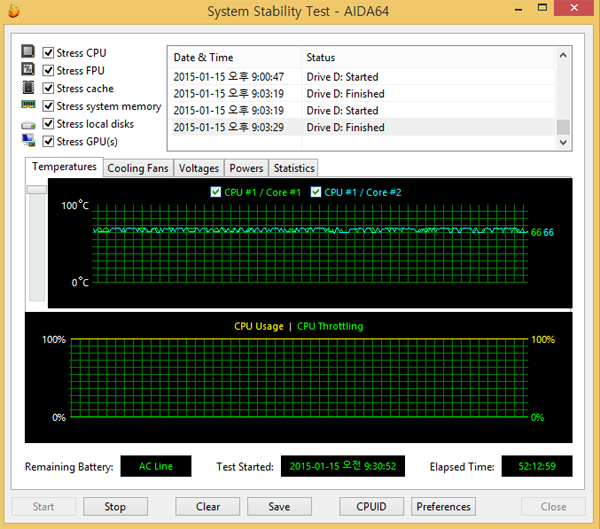Click the RAM module icon beside Stress system memory
600x529 pixels.
[28, 104]
